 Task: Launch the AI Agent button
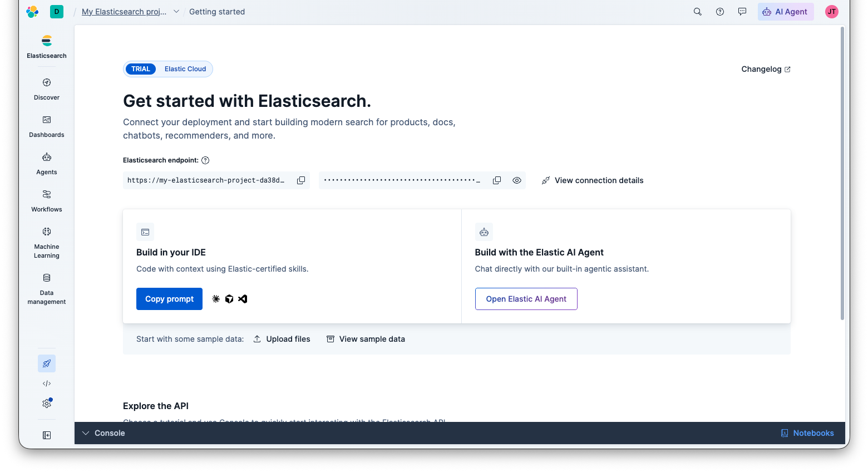(x=786, y=12)
